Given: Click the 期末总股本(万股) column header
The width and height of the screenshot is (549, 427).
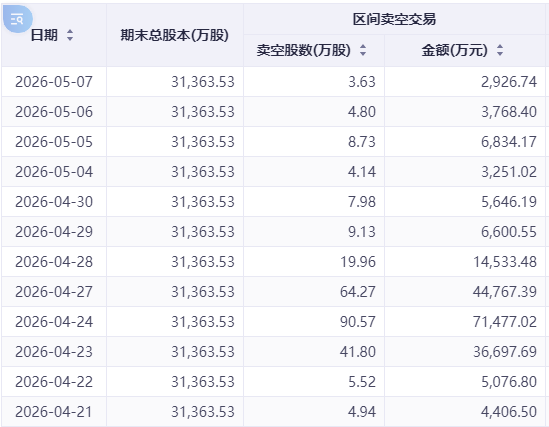Looking at the screenshot, I should [174, 35].
